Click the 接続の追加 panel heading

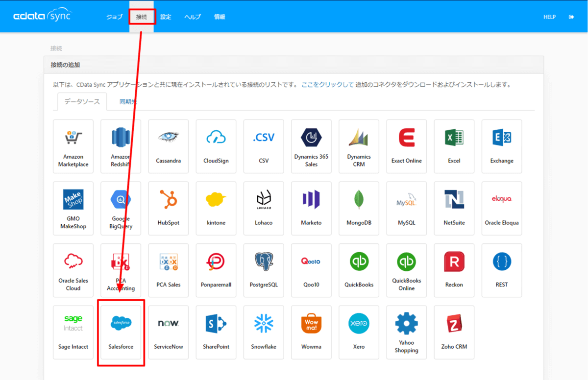65,65
